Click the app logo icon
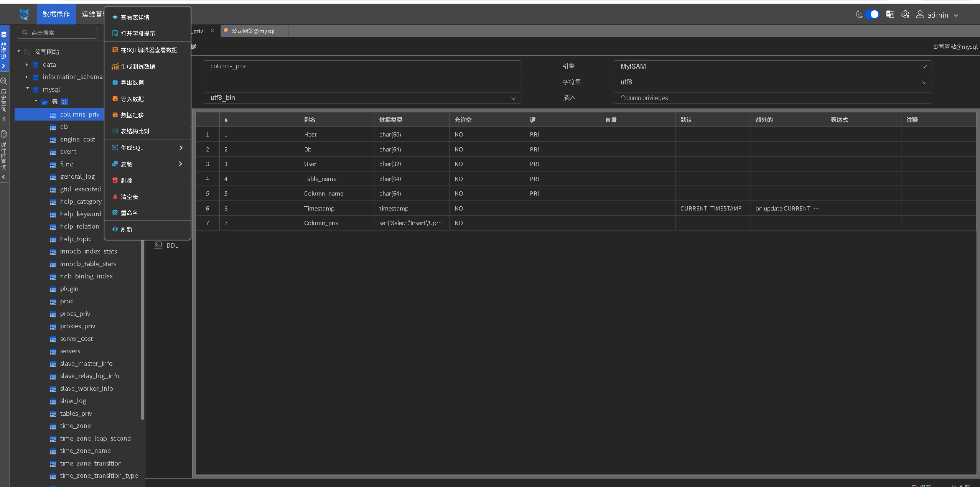980x487 pixels. click(x=24, y=14)
